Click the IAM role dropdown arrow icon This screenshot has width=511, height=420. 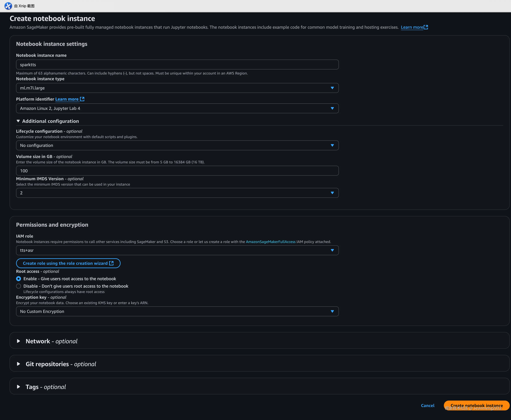pyautogui.click(x=332, y=250)
